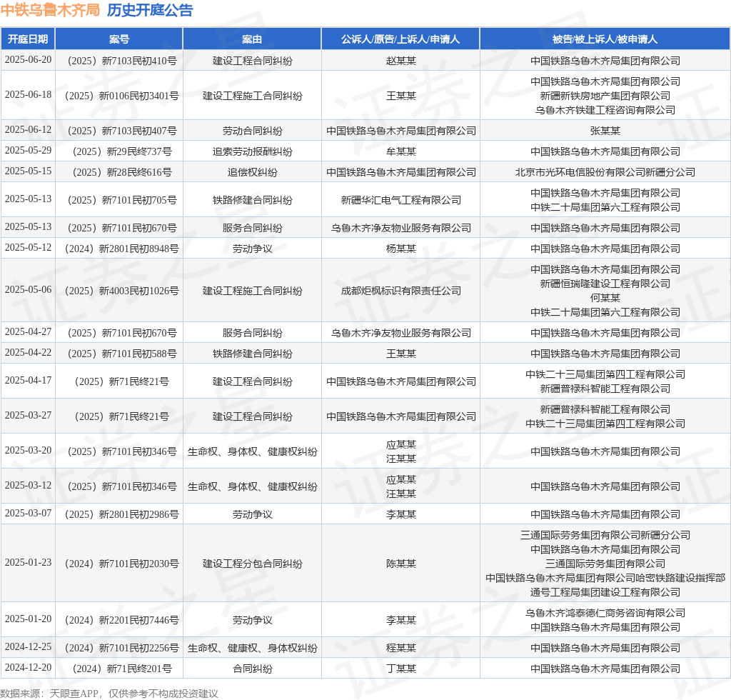
Task: Click cause cell 追索劳动报酬纠纷
Action: click(252, 151)
